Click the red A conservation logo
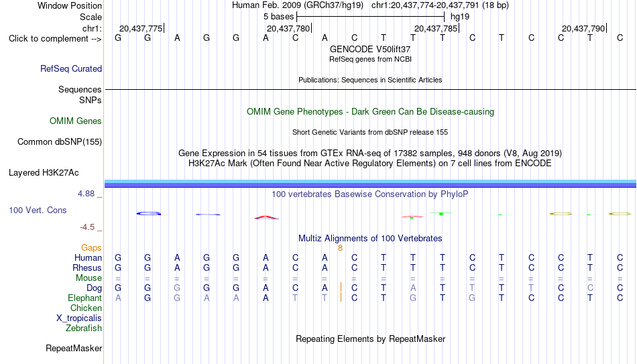The height and width of the screenshot is (364, 637). click(x=266, y=217)
